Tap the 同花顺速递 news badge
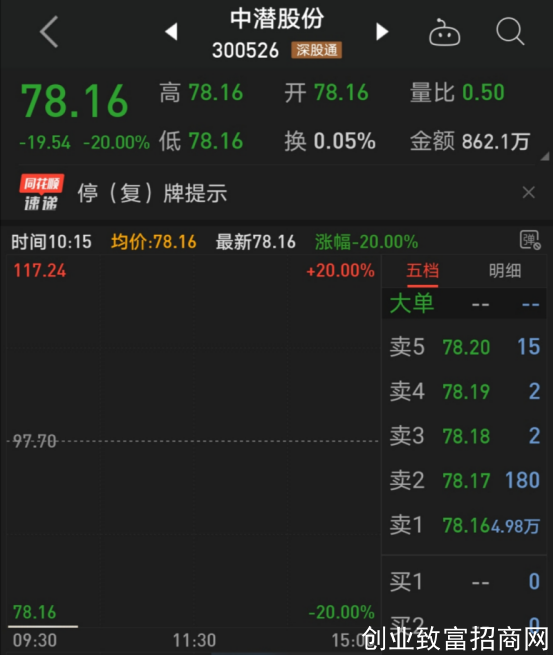This screenshot has height=656, width=553. click(41, 192)
